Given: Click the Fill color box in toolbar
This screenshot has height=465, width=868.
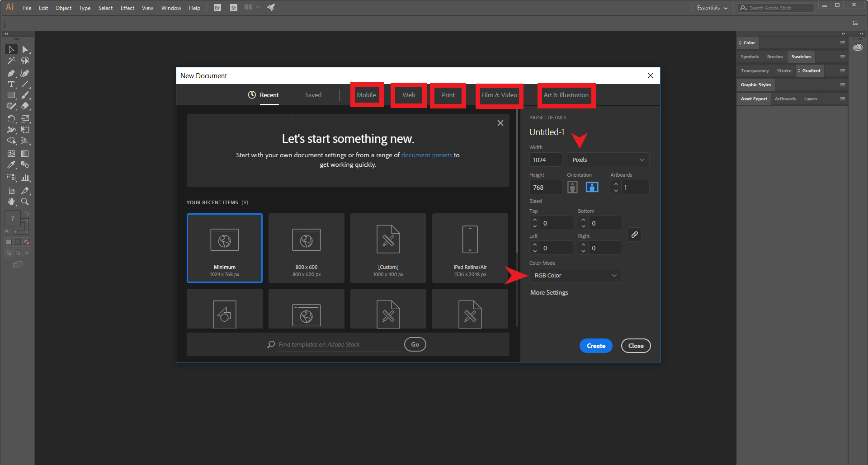Looking at the screenshot, I should click(12, 218).
